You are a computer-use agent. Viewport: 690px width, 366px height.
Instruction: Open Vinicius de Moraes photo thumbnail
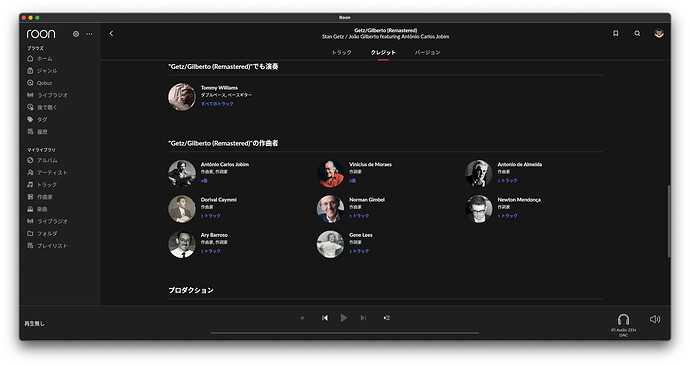click(x=330, y=173)
